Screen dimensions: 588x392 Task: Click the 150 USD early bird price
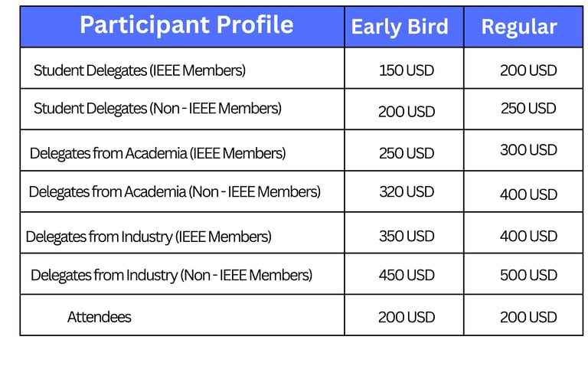pos(407,70)
